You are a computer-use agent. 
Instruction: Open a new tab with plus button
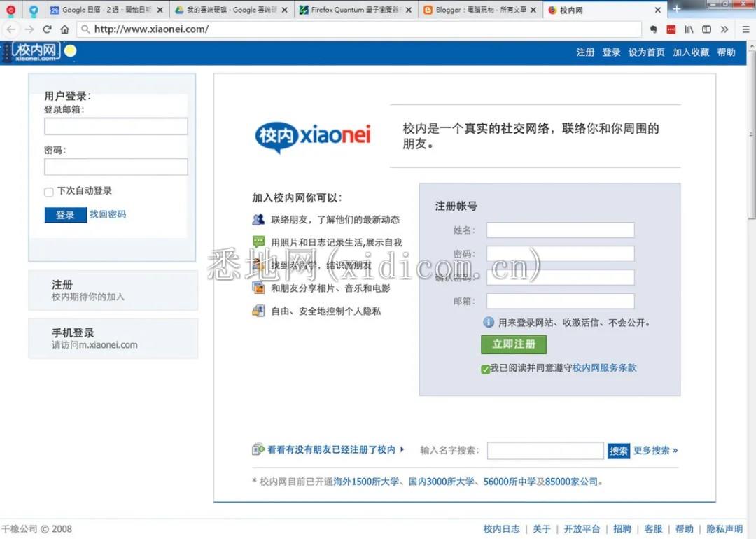coord(676,9)
